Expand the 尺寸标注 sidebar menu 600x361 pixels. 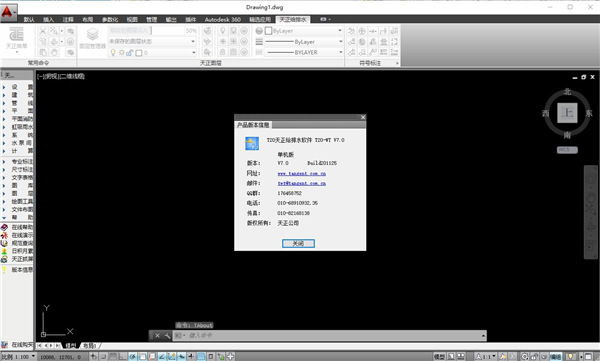pyautogui.click(x=17, y=170)
